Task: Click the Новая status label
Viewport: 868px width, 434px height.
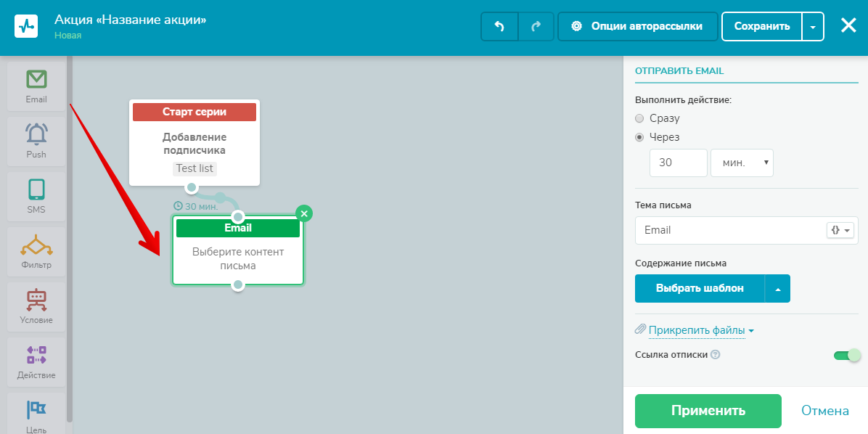Action: 67,36
